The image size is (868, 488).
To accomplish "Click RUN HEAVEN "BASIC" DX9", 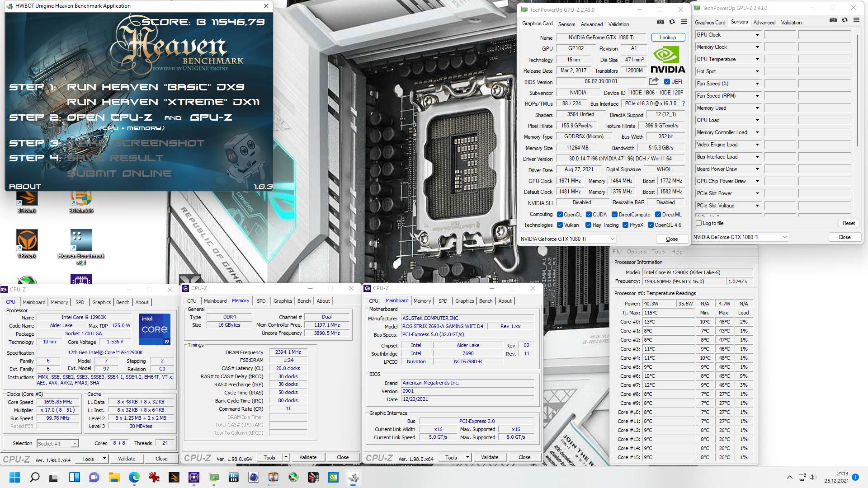I will click(156, 87).
